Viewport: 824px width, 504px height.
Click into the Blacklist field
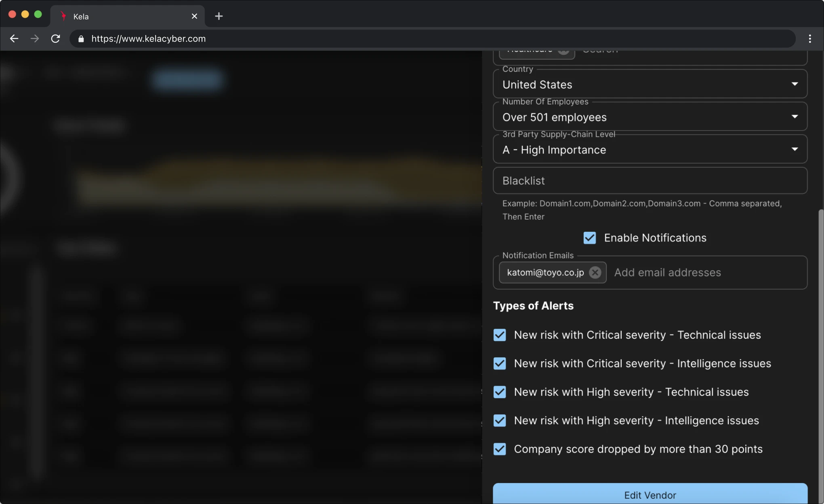click(650, 181)
